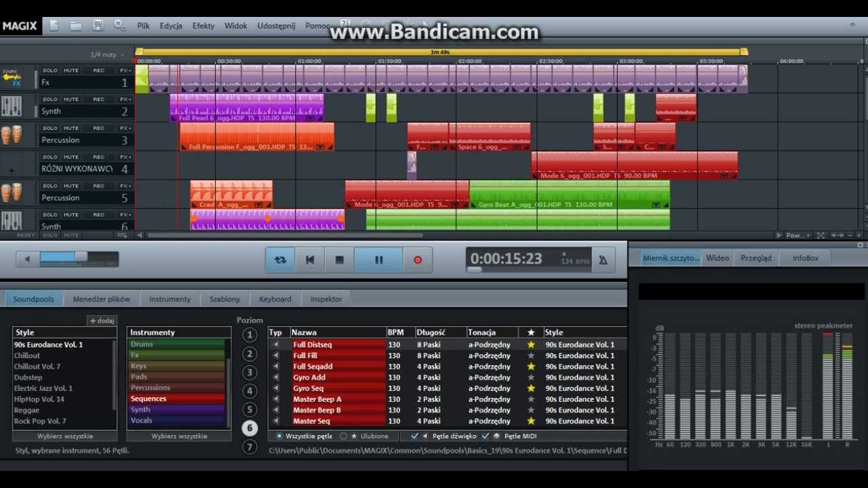
Task: Open Full Pearl clip menu arrow
Action: click(309, 118)
